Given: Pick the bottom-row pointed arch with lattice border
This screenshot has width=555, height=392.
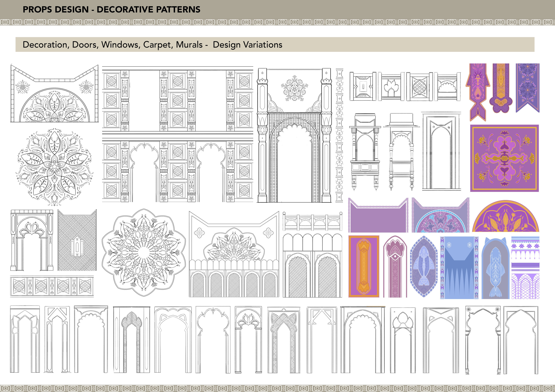Looking at the screenshot, I should [284, 340].
